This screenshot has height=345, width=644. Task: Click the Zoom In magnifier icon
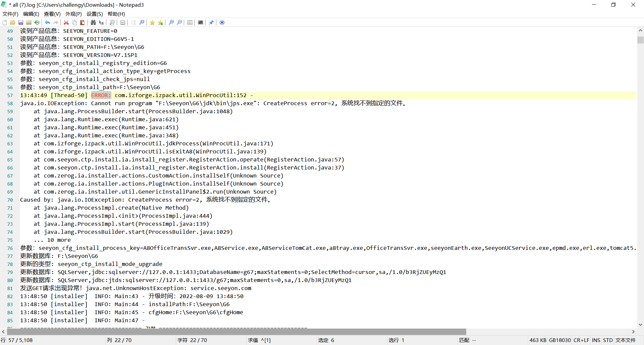[171, 22]
